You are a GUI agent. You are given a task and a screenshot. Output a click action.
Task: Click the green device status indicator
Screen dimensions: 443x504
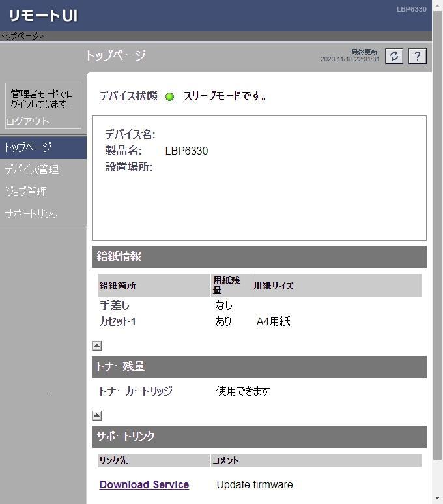(x=169, y=96)
